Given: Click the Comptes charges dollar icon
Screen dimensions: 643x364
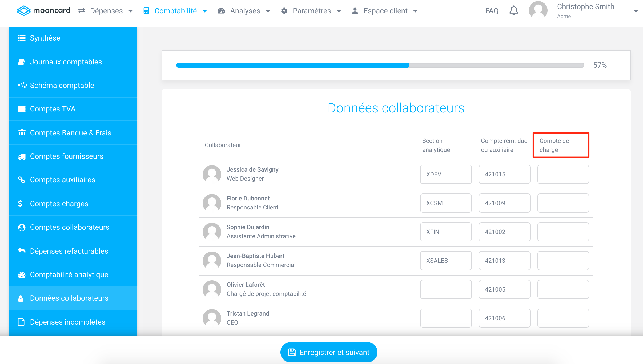Looking at the screenshot, I should pos(20,204).
